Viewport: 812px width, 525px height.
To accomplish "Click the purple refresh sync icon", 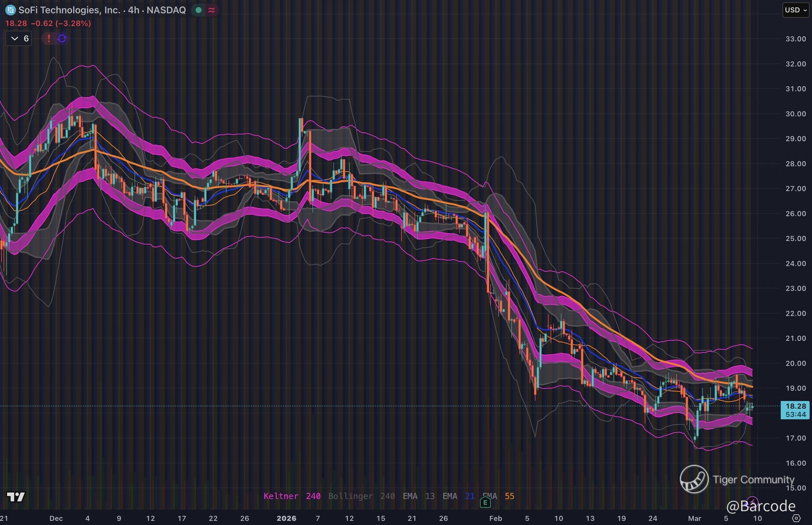I will tap(62, 38).
